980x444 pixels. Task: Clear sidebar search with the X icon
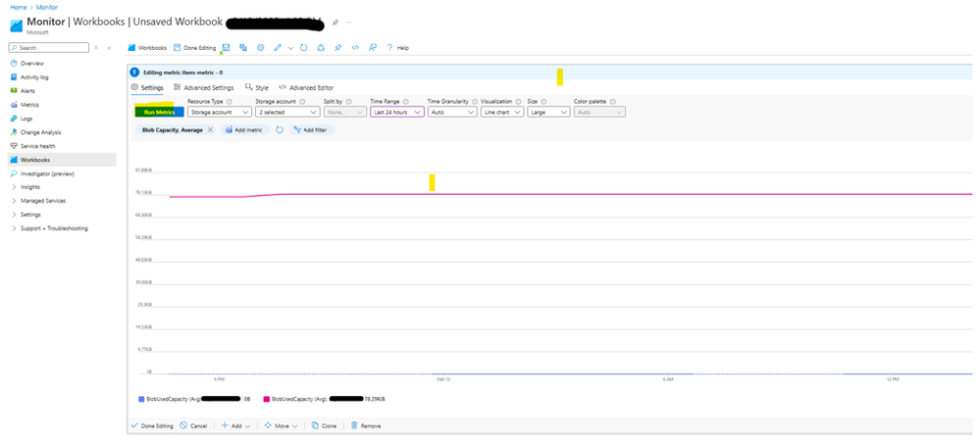coord(96,47)
